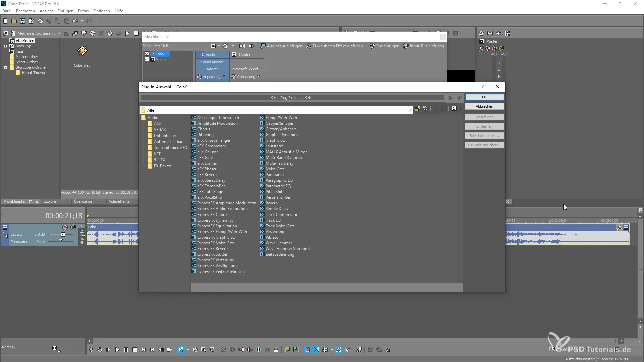The height and width of the screenshot is (362, 644).
Task: Click the folder-up icon in plug-in dialog
Action: tap(417, 108)
